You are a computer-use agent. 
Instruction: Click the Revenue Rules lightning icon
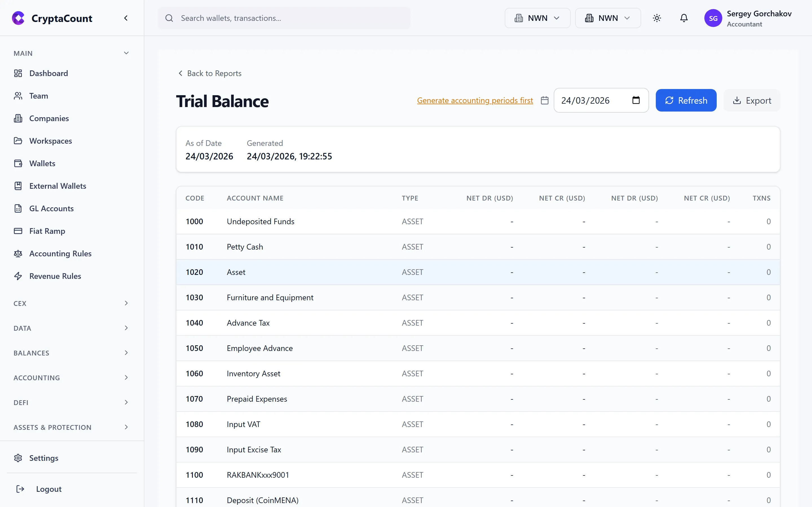(x=18, y=276)
